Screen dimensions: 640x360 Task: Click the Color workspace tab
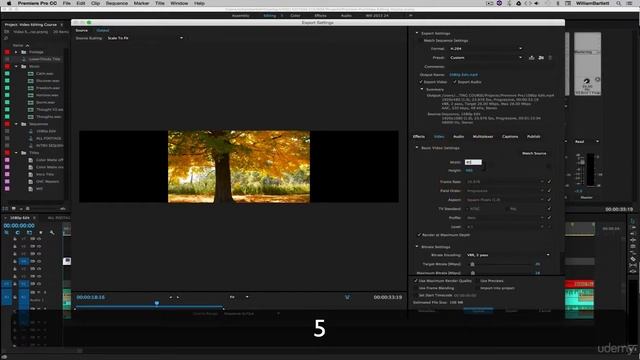tap(295, 16)
